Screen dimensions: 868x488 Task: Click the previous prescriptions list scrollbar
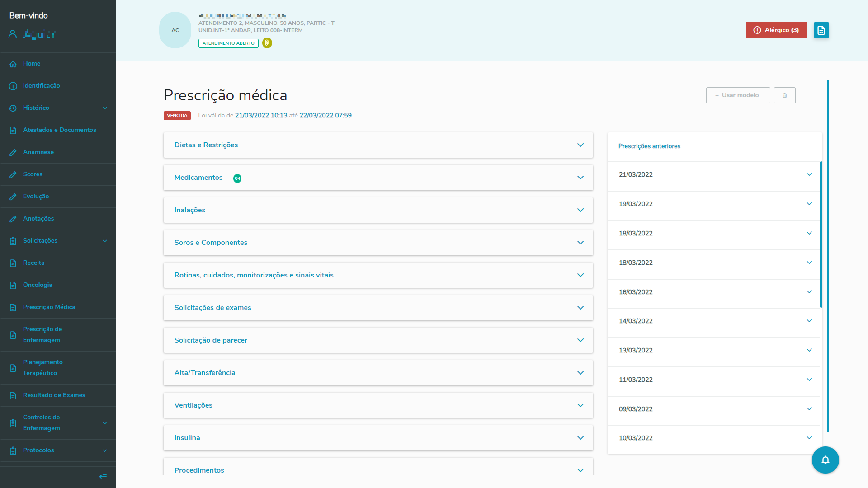(821, 235)
